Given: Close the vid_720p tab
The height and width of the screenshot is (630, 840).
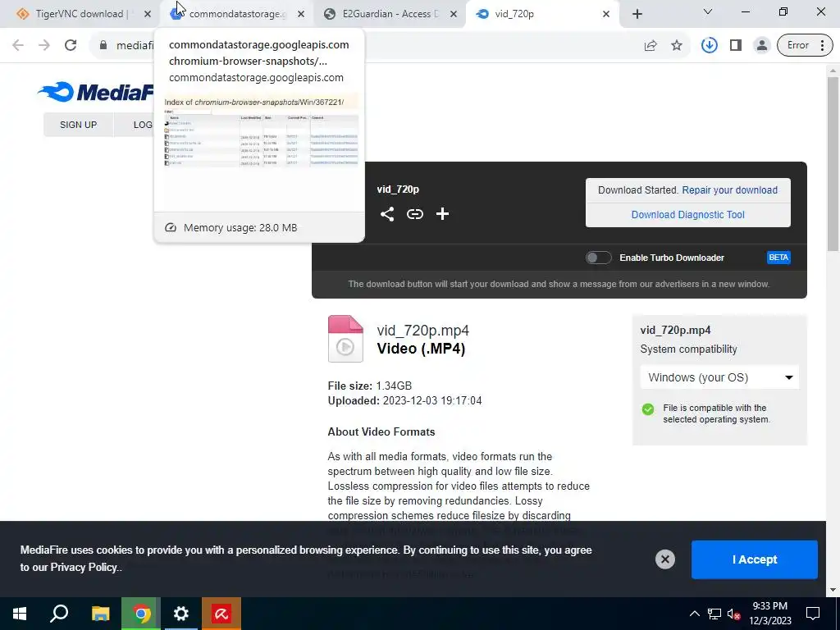Looking at the screenshot, I should click(606, 14).
